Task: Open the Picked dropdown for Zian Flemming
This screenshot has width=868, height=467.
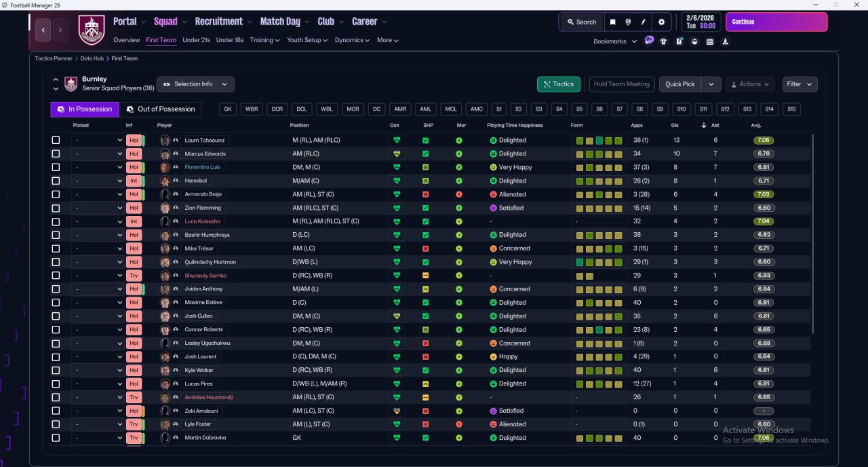Action: (98, 208)
